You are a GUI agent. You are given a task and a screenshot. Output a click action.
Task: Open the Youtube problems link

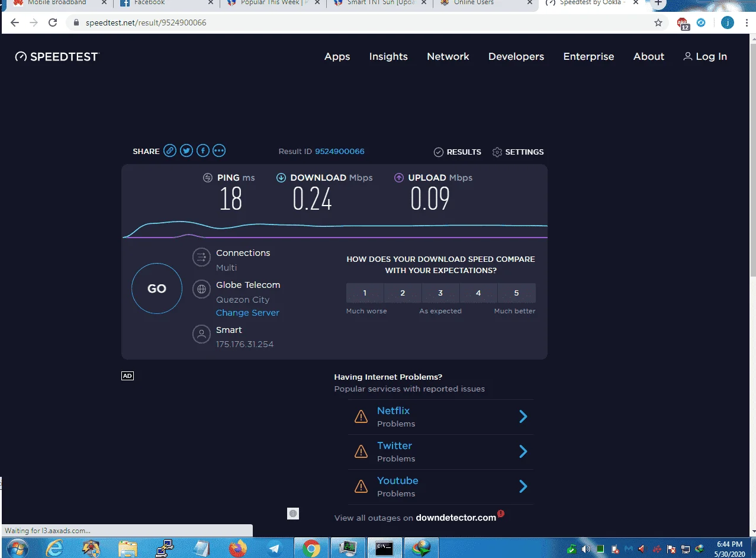click(x=398, y=480)
